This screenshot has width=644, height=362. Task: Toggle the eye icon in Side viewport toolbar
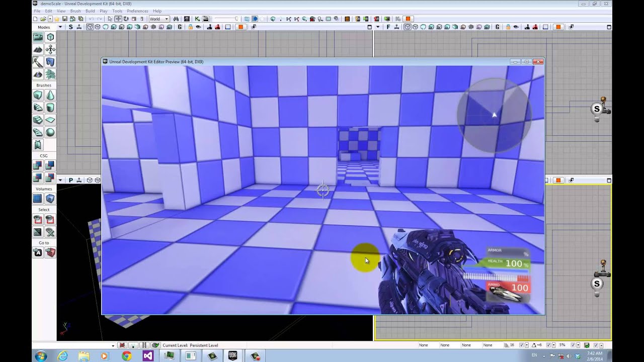click(198, 27)
